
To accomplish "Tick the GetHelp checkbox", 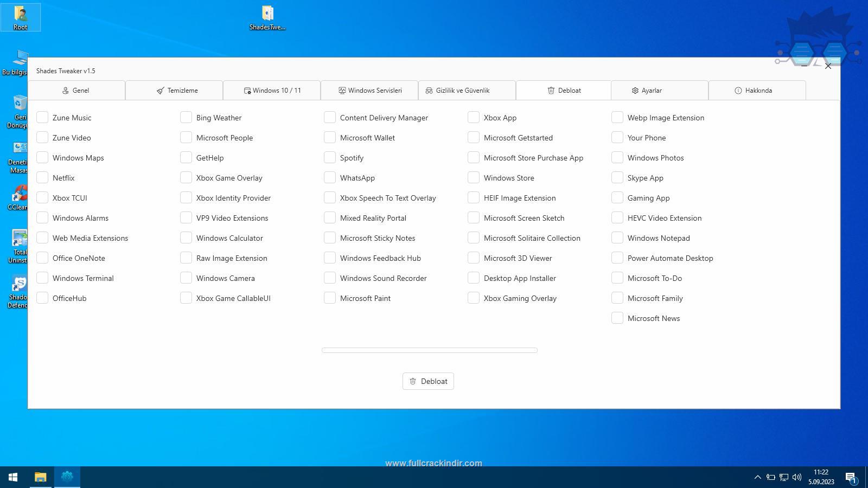I will (186, 157).
